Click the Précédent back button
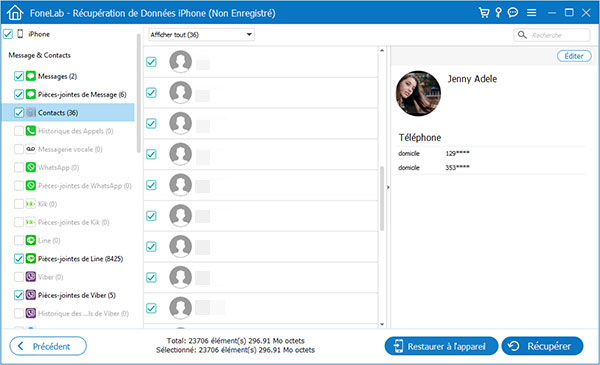Viewport: 600px width, 365px height. 48,346
